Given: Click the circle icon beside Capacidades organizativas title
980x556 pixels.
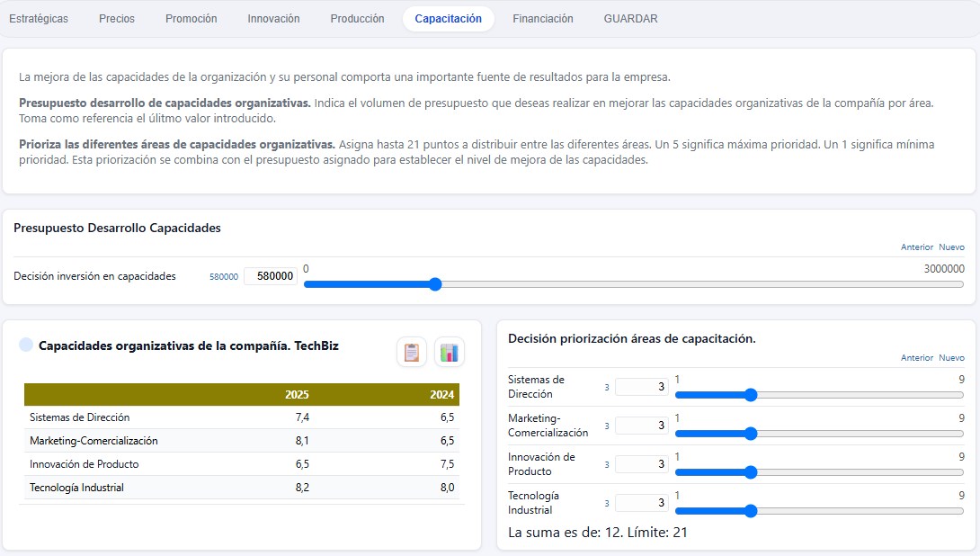Looking at the screenshot, I should (26, 345).
